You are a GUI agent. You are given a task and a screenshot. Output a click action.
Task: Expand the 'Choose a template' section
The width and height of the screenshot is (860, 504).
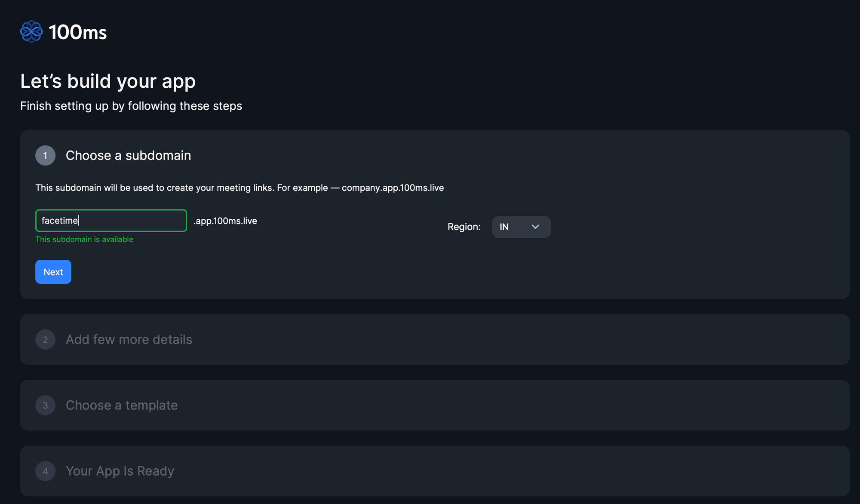point(122,405)
